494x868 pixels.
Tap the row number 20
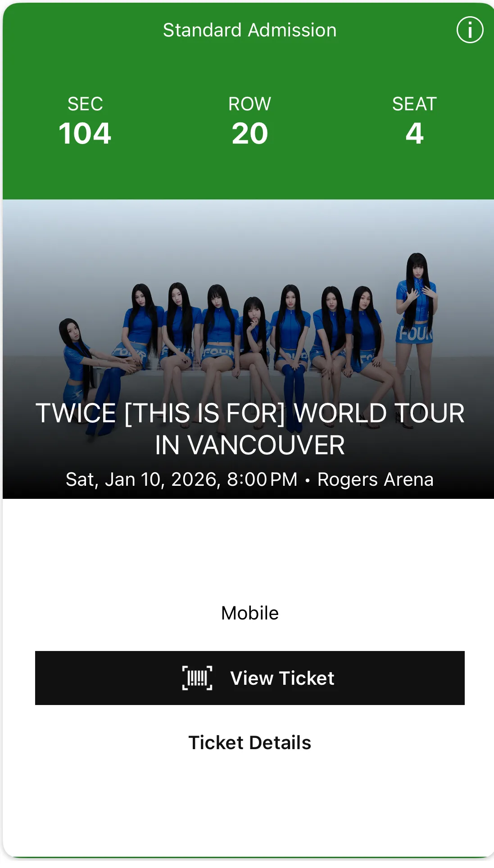pos(250,134)
